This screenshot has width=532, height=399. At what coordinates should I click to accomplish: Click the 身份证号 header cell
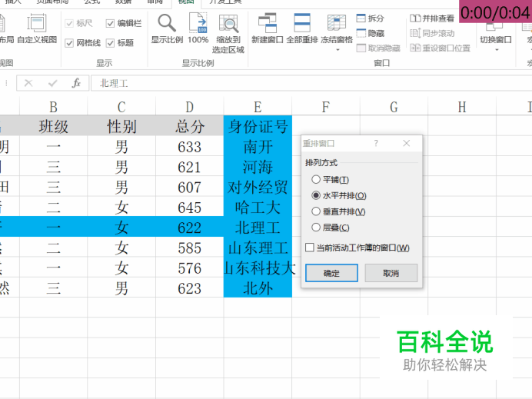[x=258, y=126]
